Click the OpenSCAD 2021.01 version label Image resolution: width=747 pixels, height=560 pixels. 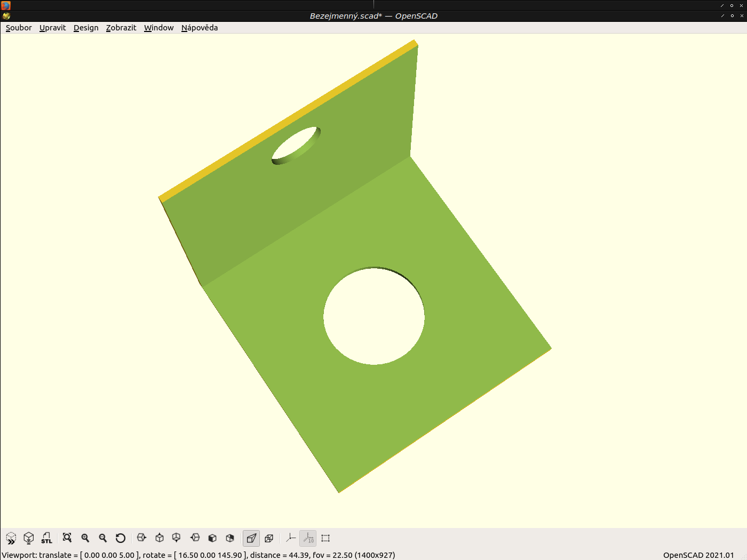click(x=698, y=555)
